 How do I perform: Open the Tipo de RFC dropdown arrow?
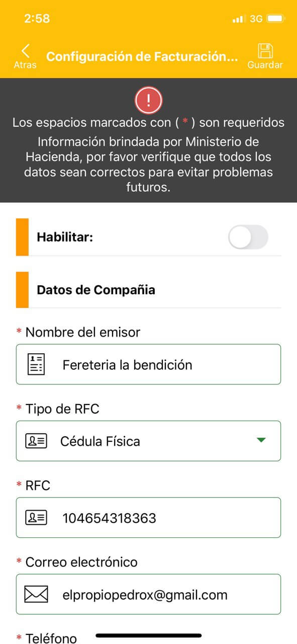click(x=260, y=440)
